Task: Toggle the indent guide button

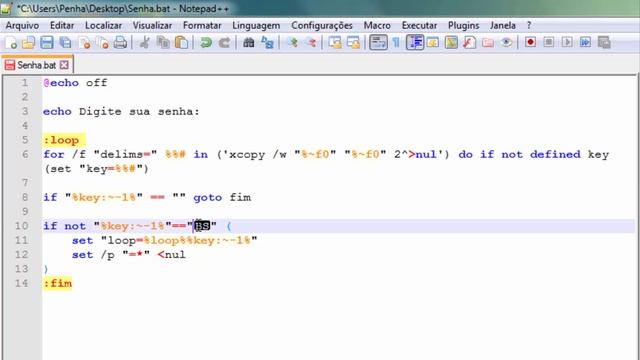Action: (x=415, y=42)
